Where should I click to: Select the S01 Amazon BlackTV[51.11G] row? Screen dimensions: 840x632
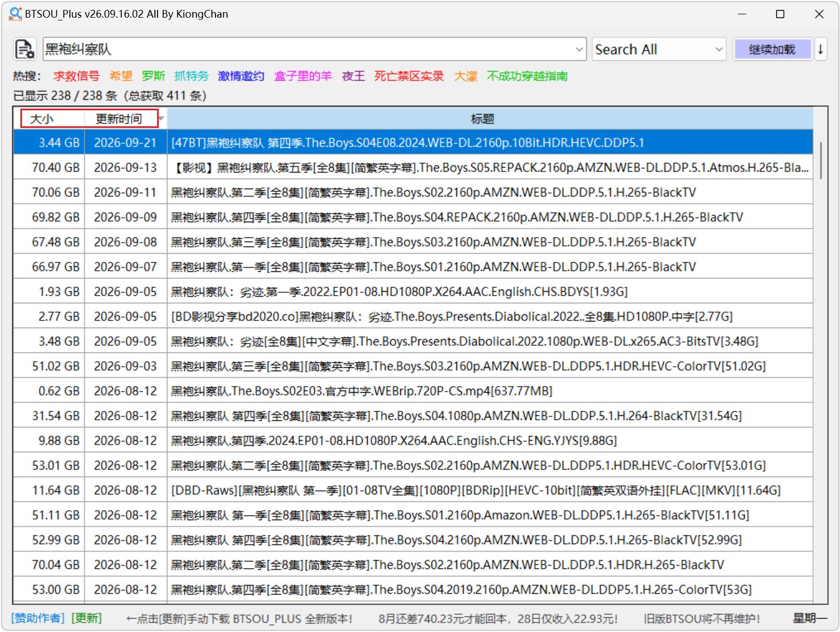click(x=413, y=515)
